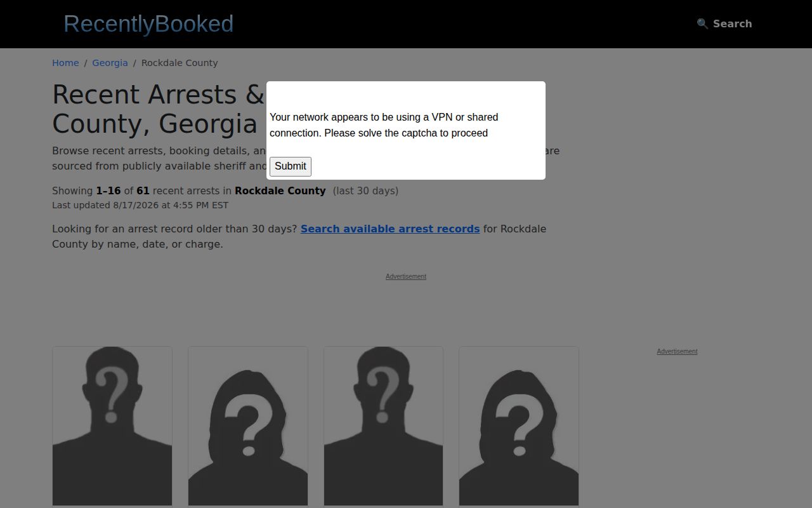Viewport: 812px width, 508px height.
Task: Click the '(last 30 days)' text
Action: coord(365,190)
